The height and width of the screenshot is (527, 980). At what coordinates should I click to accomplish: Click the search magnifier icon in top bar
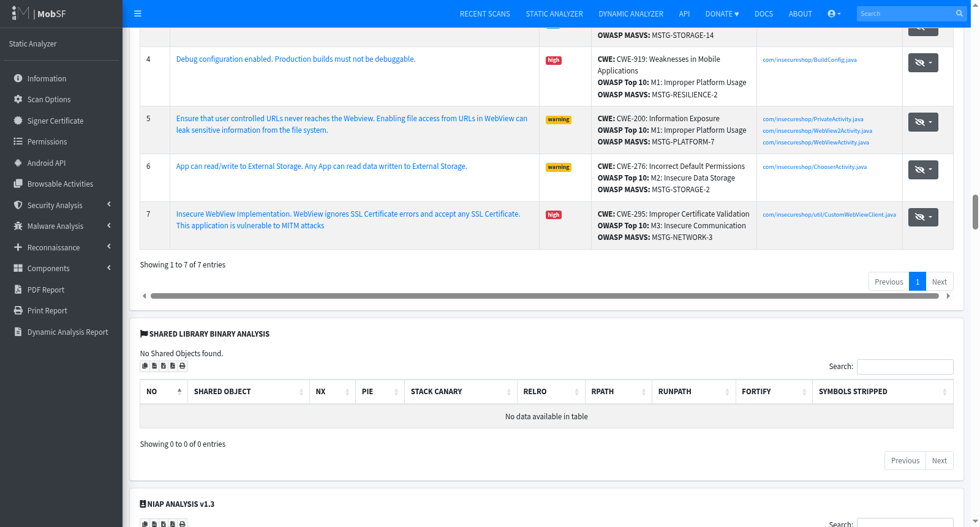pos(959,13)
